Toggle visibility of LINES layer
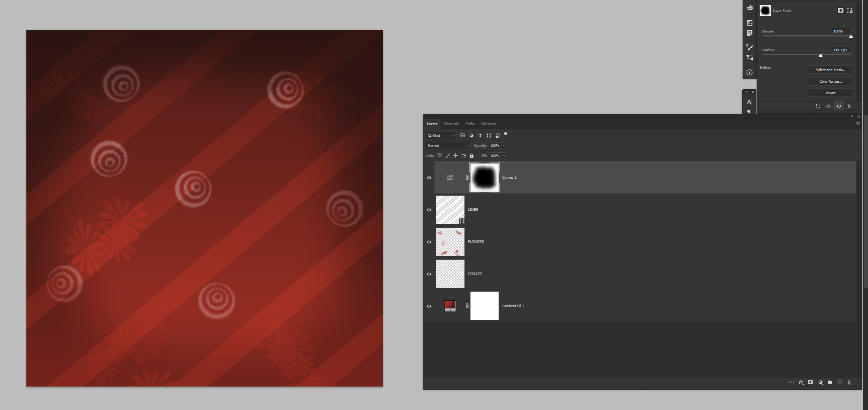Image resolution: width=868 pixels, height=410 pixels. coord(429,210)
